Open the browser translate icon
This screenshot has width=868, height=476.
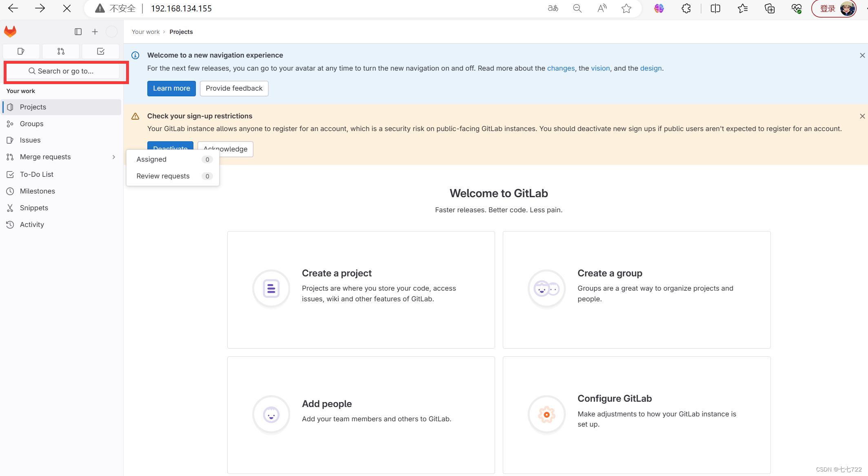point(553,8)
